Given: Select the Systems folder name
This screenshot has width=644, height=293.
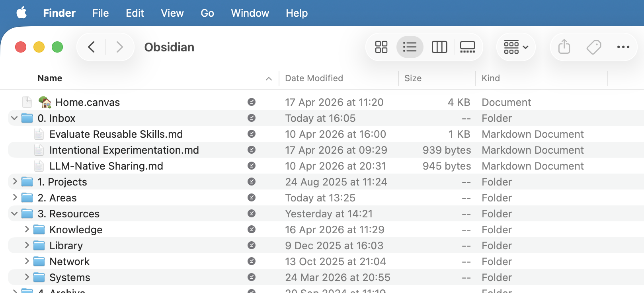Looking at the screenshot, I should [70, 277].
